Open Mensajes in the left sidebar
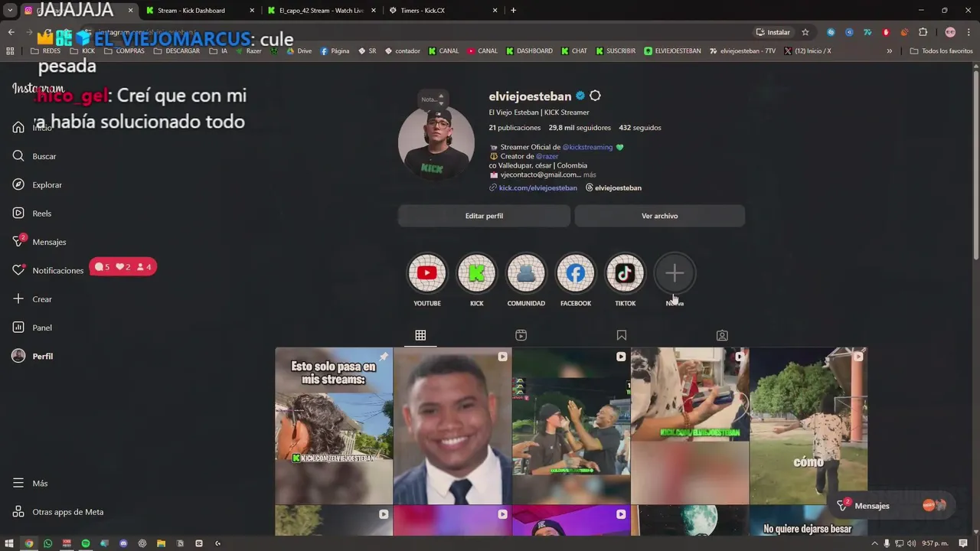The height and width of the screenshot is (551, 980). click(x=39, y=242)
